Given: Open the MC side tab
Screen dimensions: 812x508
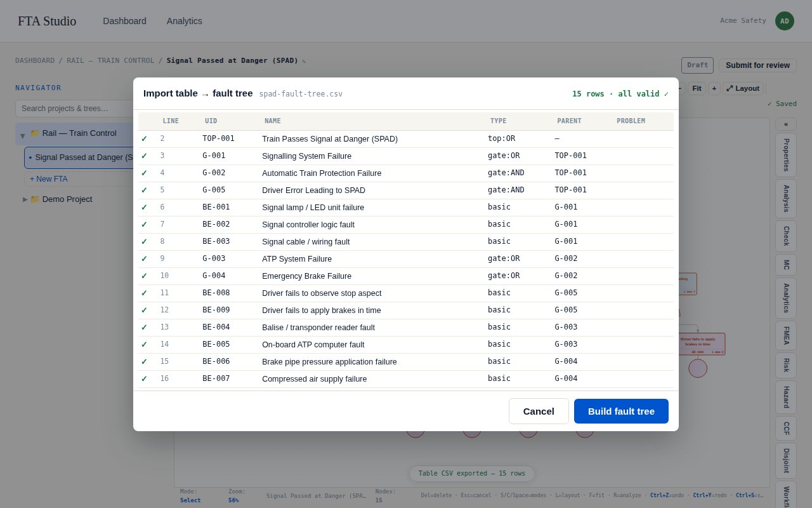Looking at the screenshot, I should [786, 265].
